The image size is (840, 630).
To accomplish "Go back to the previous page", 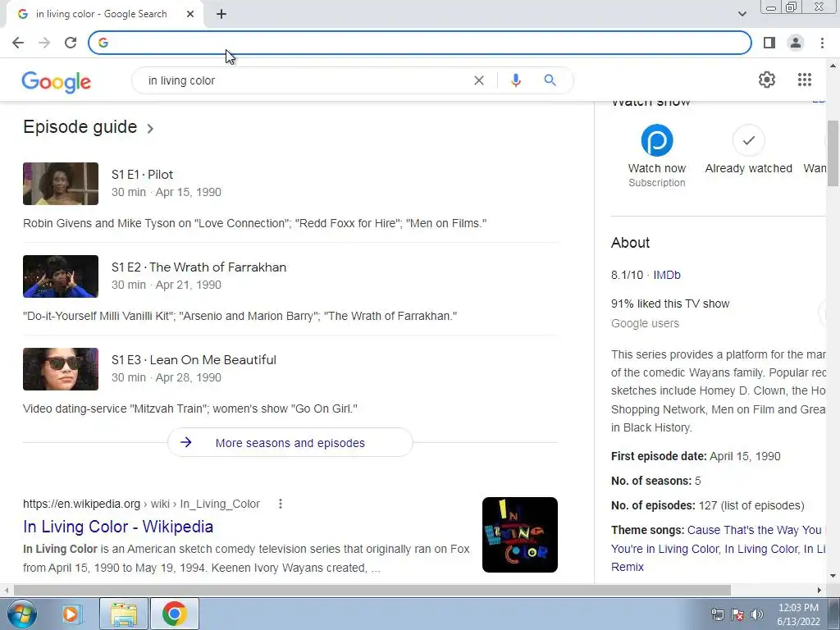I will 18,43.
